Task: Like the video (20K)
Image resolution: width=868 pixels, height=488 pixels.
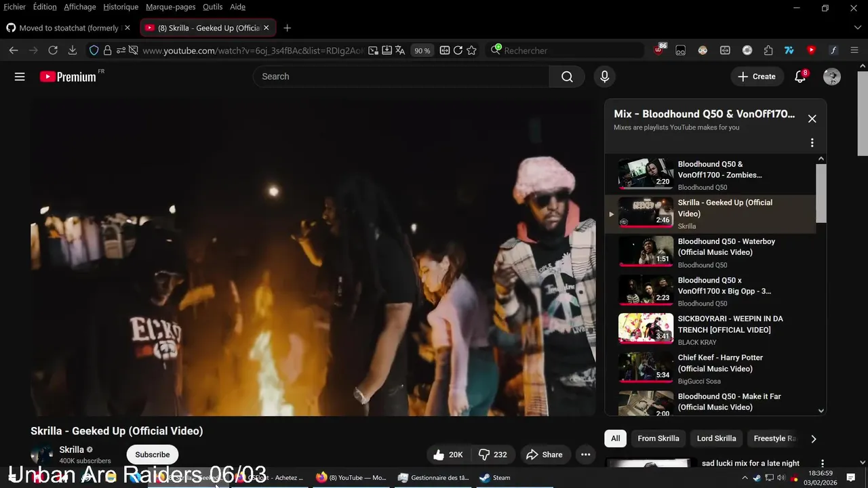Action: pos(448,455)
